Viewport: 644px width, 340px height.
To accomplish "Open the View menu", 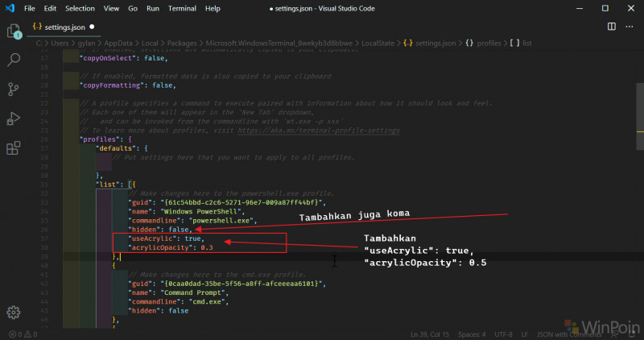I will [111, 8].
